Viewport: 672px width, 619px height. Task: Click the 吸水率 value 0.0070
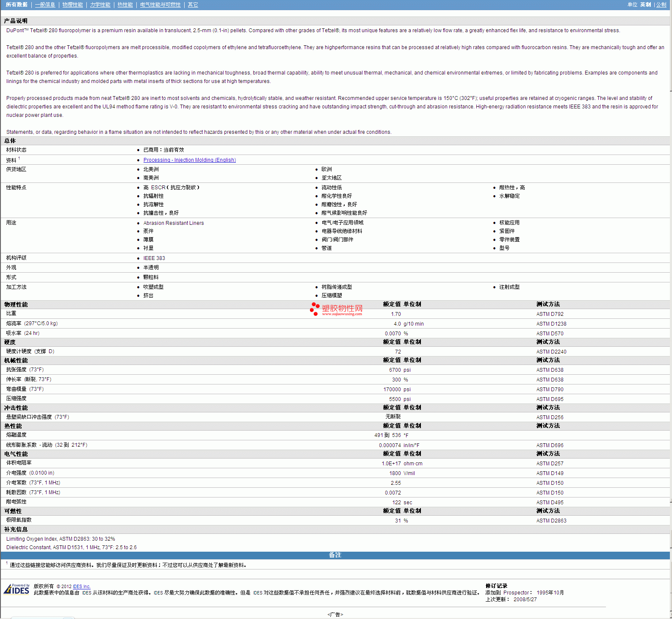click(x=393, y=334)
